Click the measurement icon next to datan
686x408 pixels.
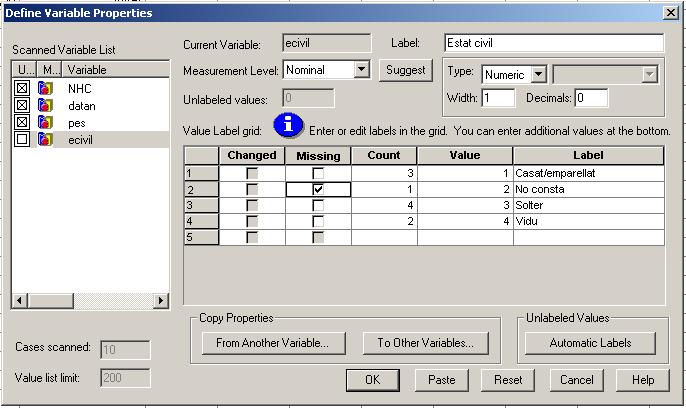click(x=44, y=105)
